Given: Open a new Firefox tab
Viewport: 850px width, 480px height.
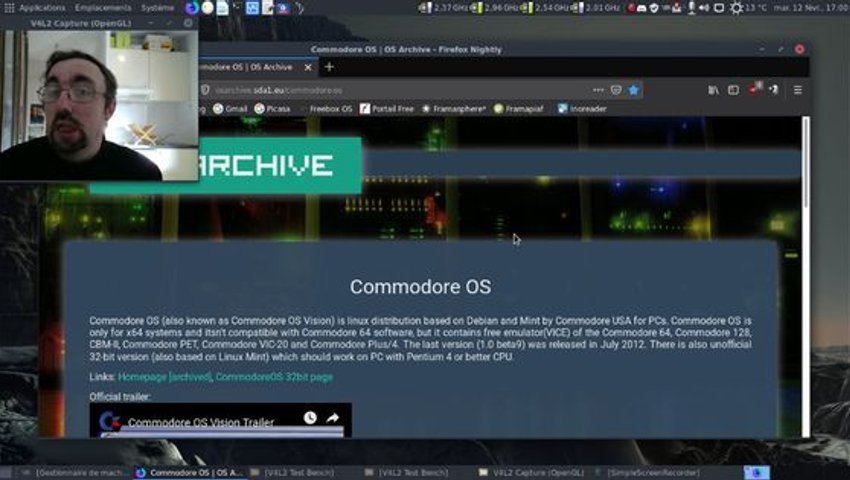Looking at the screenshot, I should (x=329, y=67).
